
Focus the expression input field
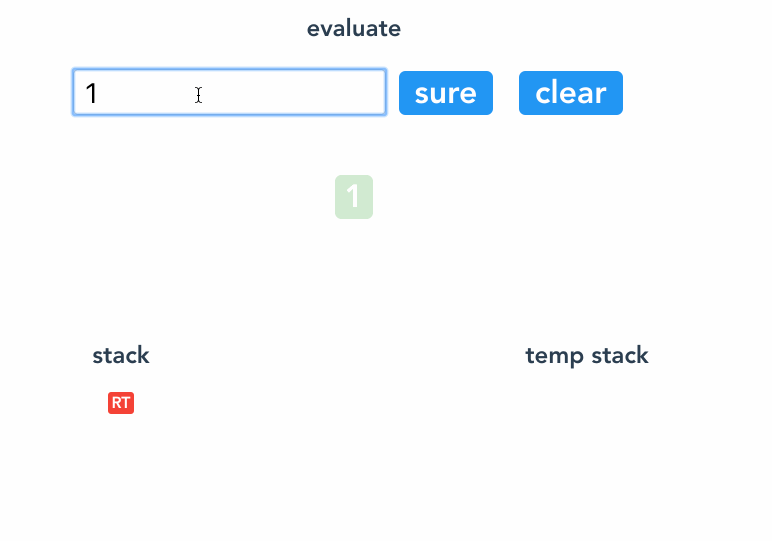229,92
